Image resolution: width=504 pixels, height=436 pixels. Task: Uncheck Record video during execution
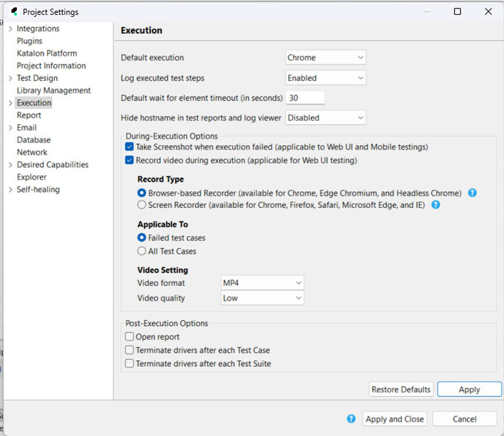point(130,160)
